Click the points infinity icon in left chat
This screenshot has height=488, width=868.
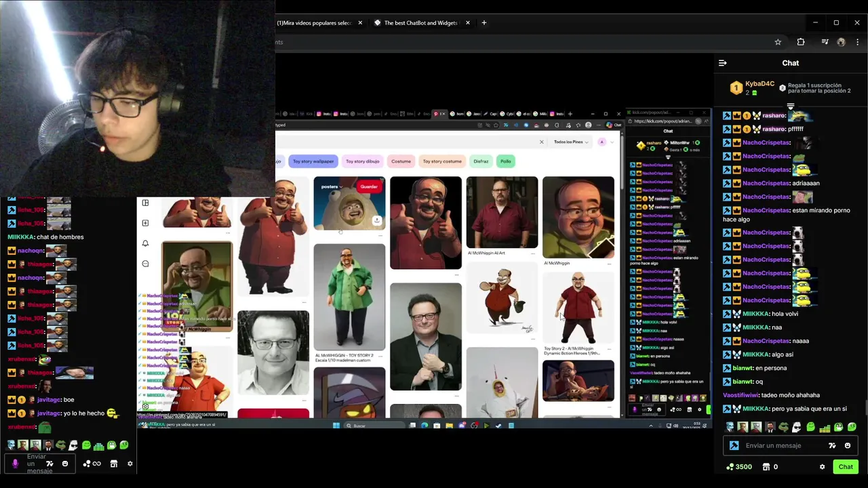pyautogui.click(x=92, y=464)
